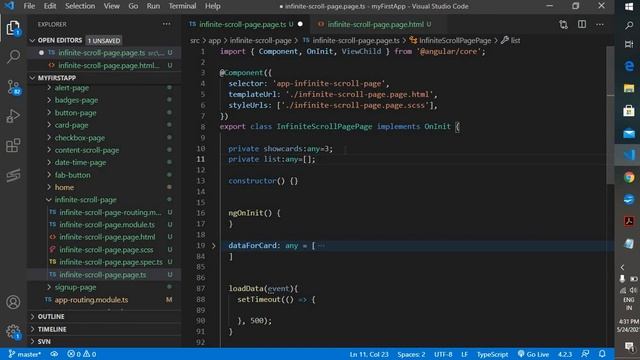Split the editor to the right

582,24
